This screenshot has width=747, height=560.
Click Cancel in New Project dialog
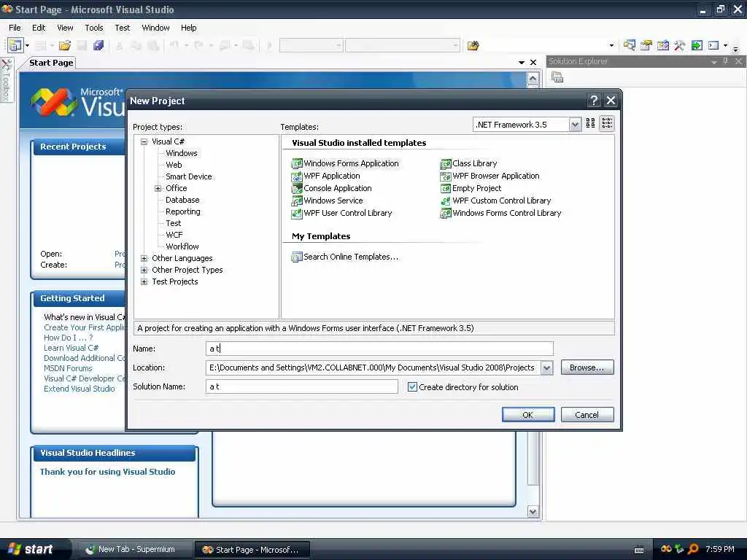(587, 415)
